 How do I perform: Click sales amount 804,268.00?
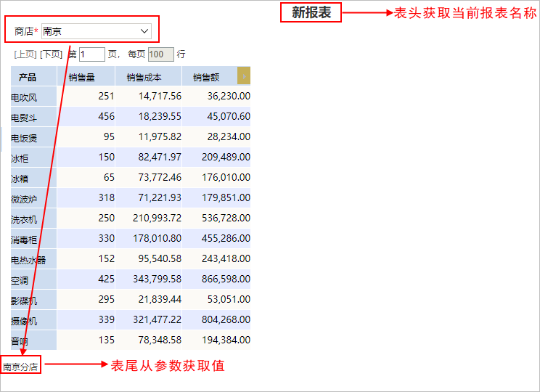pyautogui.click(x=226, y=319)
